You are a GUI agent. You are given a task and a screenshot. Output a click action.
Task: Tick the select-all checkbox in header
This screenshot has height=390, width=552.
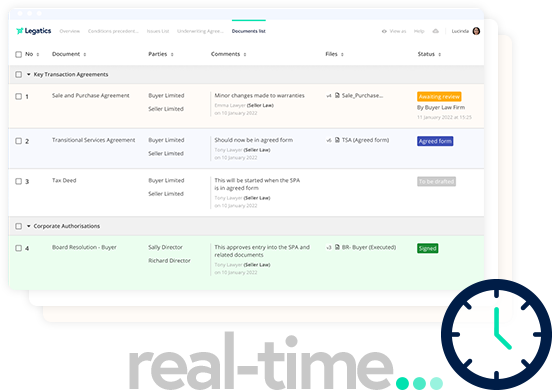tap(19, 54)
